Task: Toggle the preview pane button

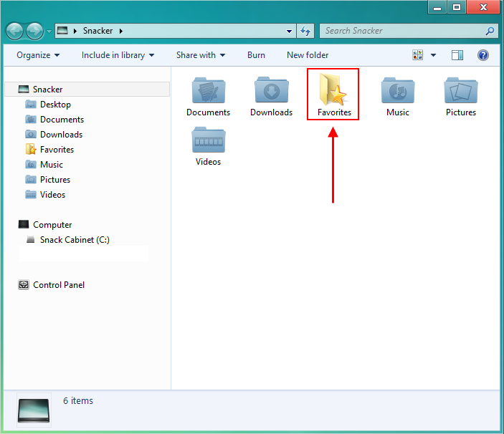Action: click(x=457, y=55)
